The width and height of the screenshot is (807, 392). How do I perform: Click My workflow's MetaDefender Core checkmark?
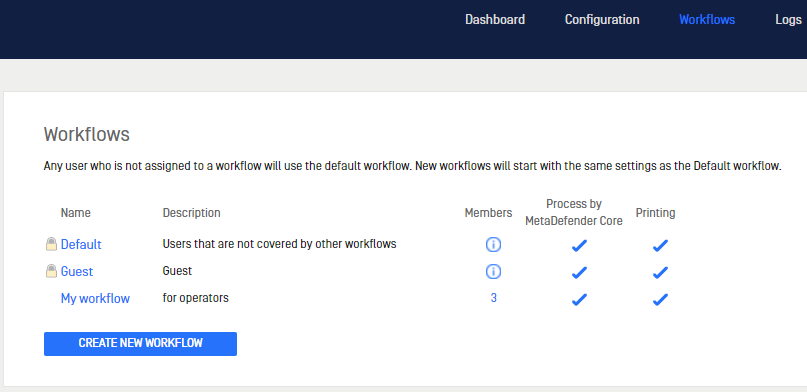point(579,299)
